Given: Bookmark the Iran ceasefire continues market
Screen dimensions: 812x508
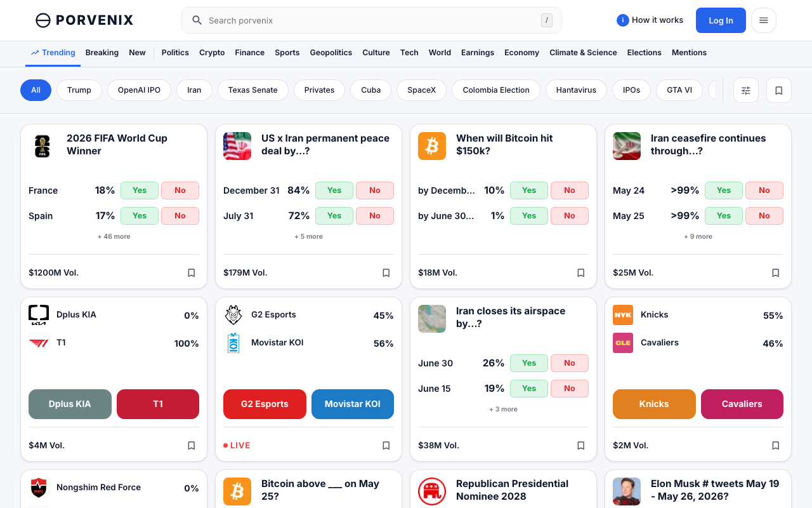Looking at the screenshot, I should (776, 272).
